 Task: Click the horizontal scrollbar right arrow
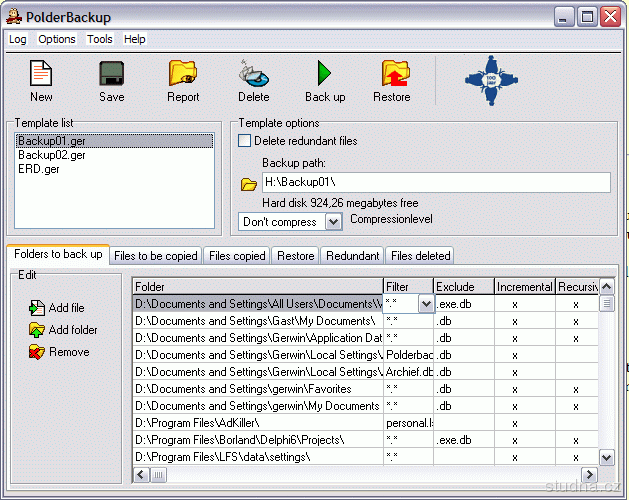point(589,475)
